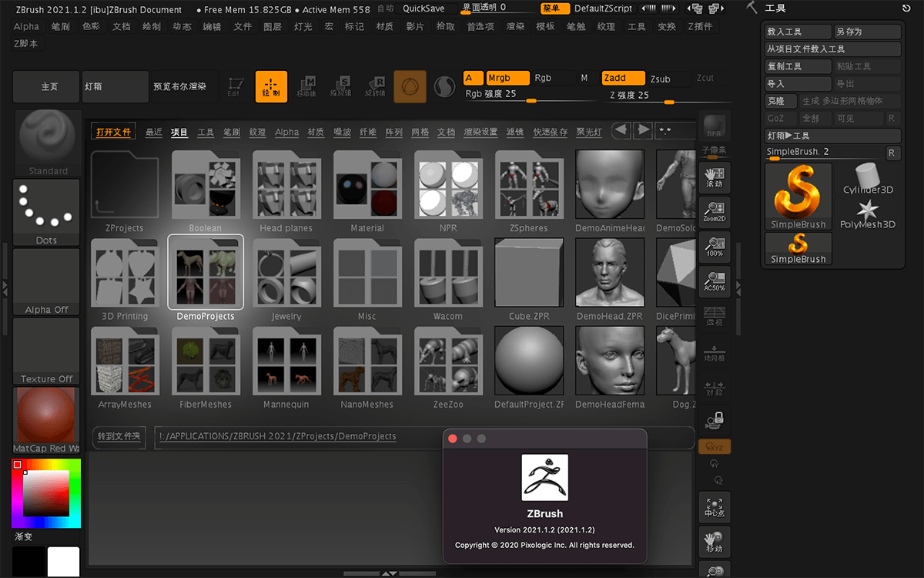Click the Move (移动) view icon
This screenshot has width=924, height=578.
pyautogui.click(x=714, y=542)
